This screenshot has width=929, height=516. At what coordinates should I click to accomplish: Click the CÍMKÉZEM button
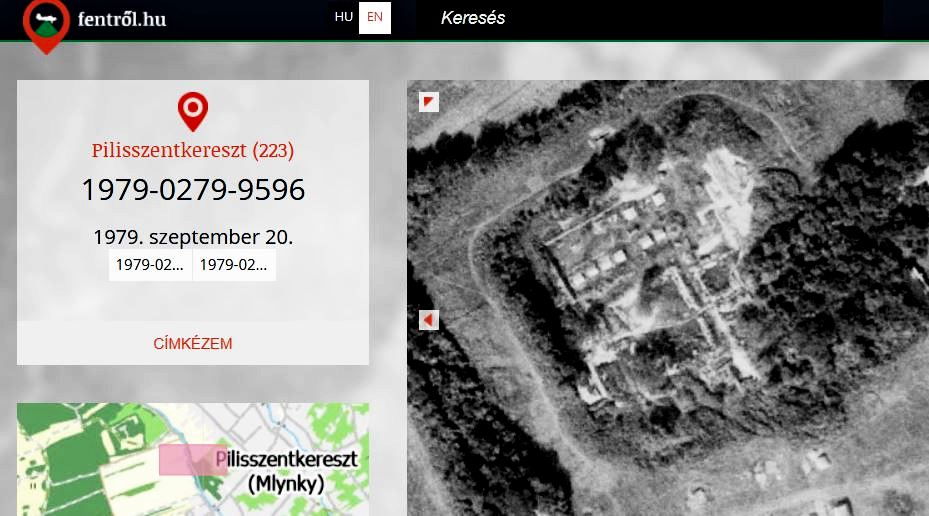193,344
